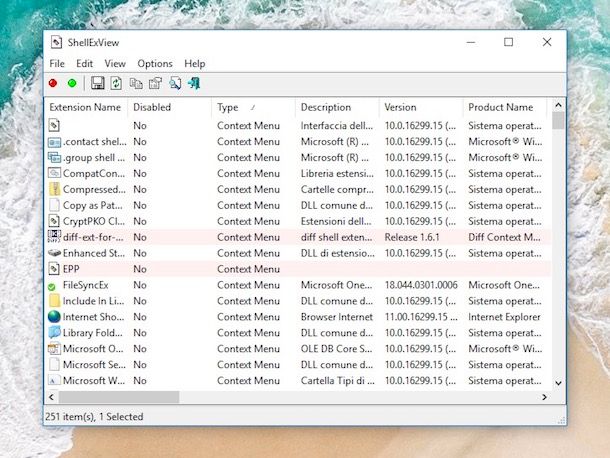Click the 'Libreria estensi...' description cell
The height and width of the screenshot is (458, 610).
click(337, 174)
